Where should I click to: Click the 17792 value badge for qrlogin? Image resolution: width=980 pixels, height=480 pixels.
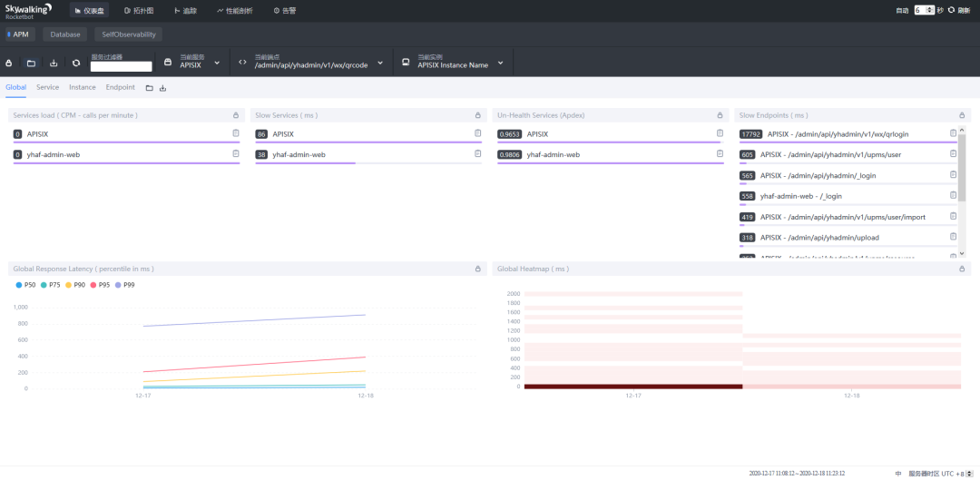750,133
